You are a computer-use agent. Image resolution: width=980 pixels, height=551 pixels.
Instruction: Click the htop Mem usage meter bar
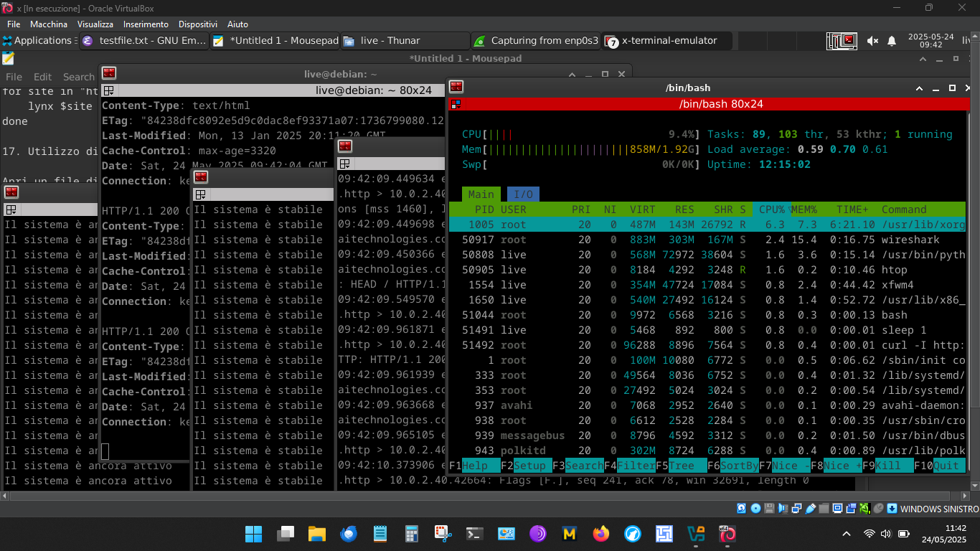pos(581,149)
